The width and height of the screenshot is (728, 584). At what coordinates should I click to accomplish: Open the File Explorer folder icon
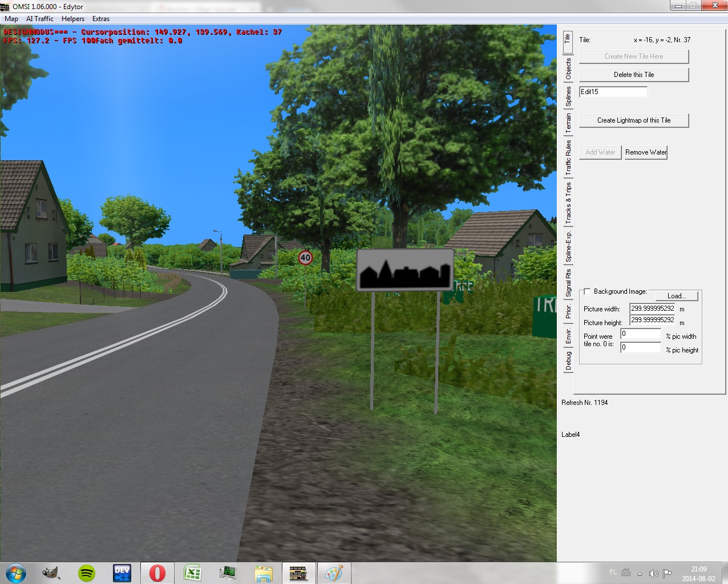(x=264, y=573)
